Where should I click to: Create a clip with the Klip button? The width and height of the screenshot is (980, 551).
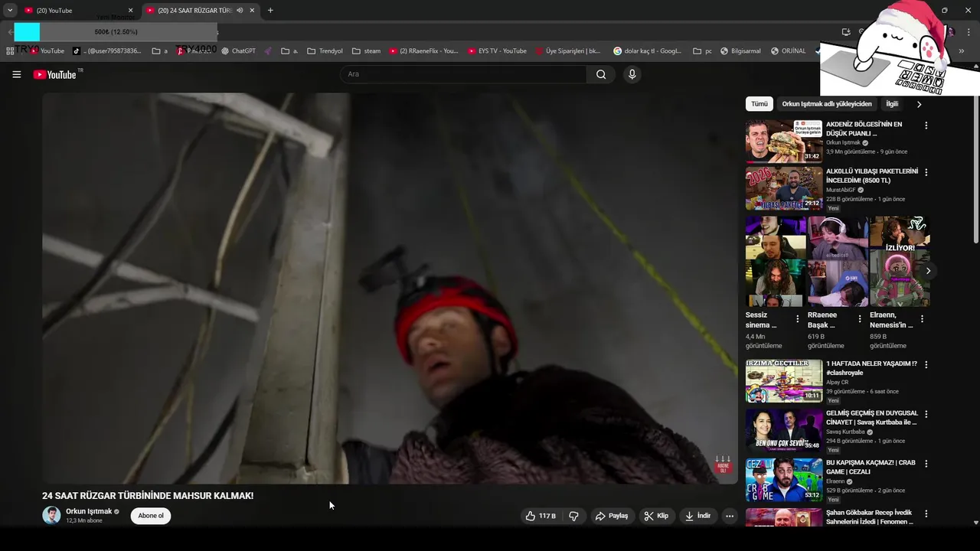pyautogui.click(x=656, y=516)
